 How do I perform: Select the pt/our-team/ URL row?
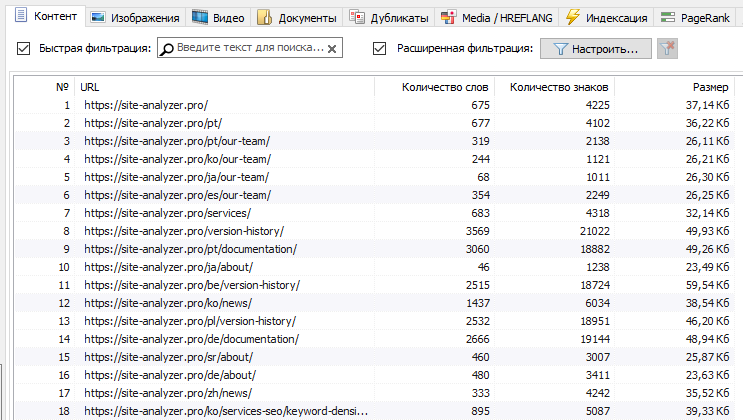pos(374,141)
